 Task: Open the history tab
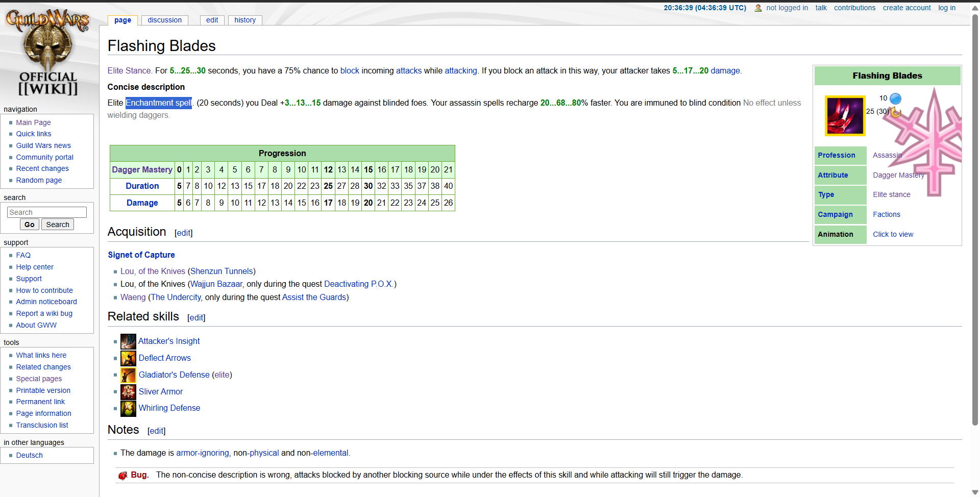(x=245, y=20)
